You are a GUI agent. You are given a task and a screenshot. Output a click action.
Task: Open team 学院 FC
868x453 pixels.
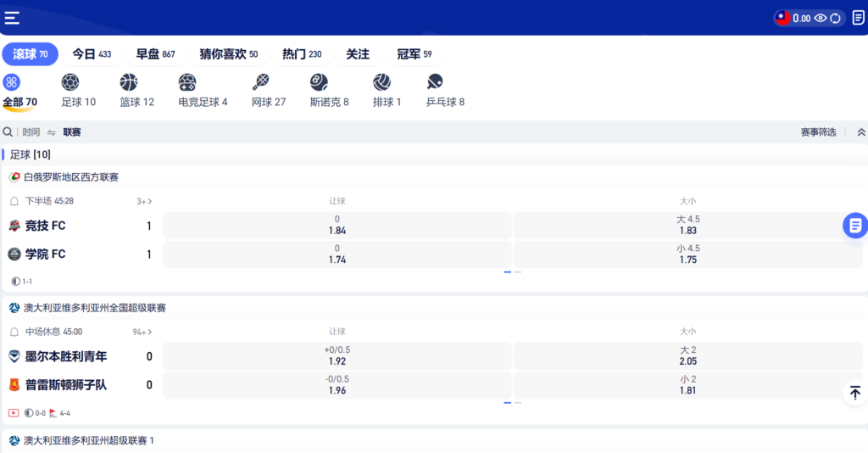46,254
